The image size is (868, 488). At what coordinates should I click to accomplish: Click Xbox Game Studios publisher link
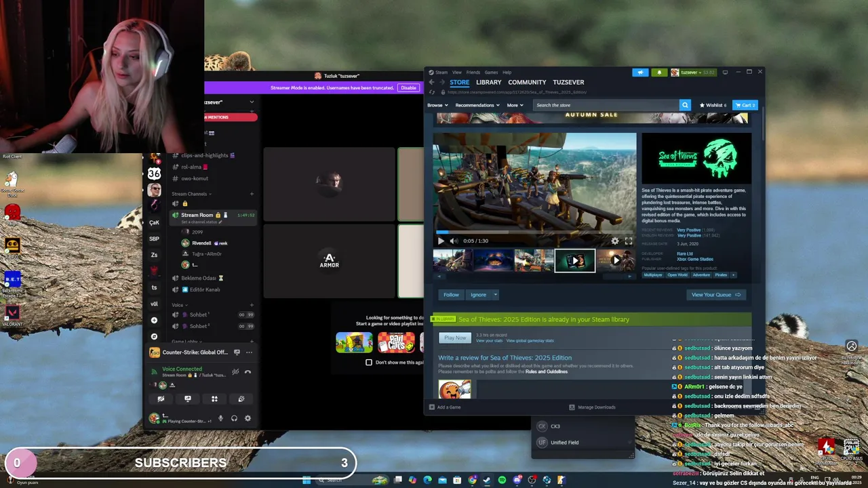pyautogui.click(x=695, y=259)
